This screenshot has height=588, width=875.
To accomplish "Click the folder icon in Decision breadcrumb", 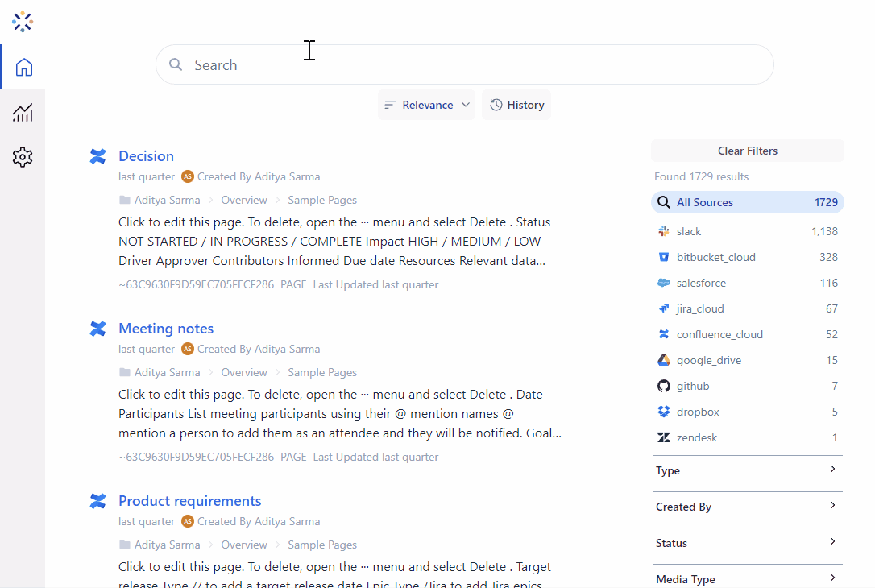I will [x=124, y=200].
